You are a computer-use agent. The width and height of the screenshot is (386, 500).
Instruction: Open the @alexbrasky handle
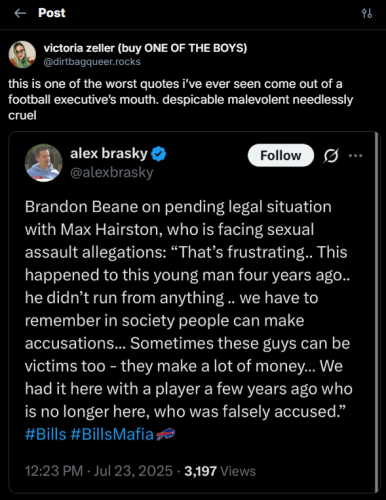111,173
